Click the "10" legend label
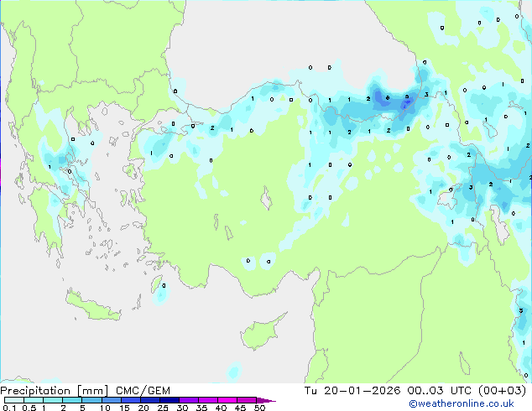The width and height of the screenshot is (532, 411). 105,408
